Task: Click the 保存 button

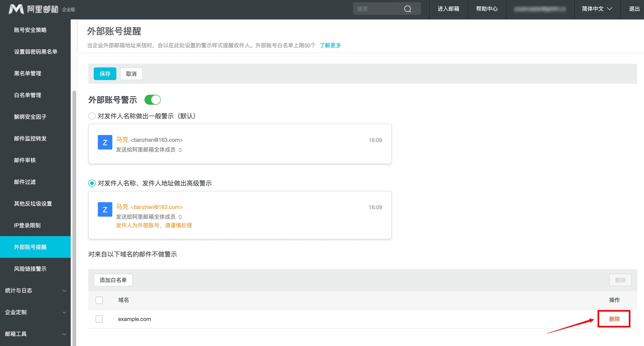Action: pos(105,74)
